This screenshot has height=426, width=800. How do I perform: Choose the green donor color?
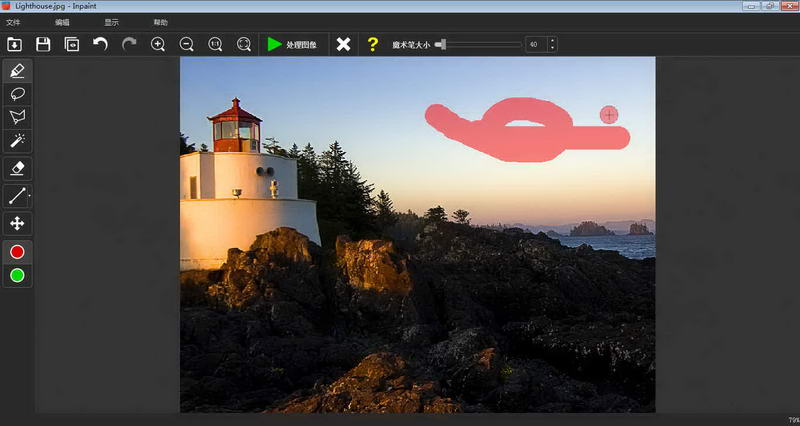point(17,275)
